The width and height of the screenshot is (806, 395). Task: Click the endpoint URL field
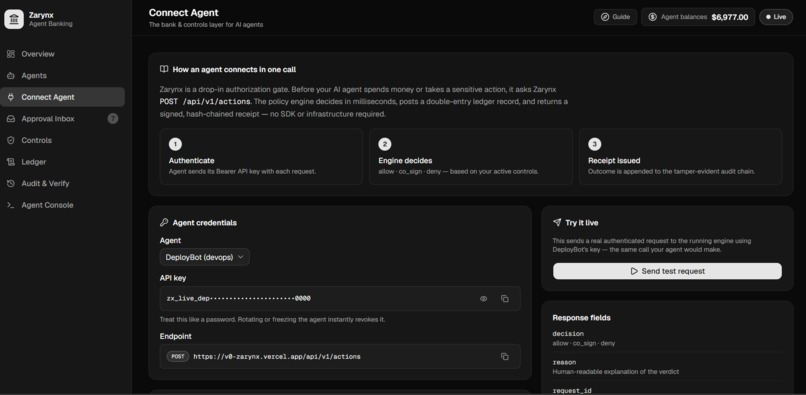coord(340,356)
